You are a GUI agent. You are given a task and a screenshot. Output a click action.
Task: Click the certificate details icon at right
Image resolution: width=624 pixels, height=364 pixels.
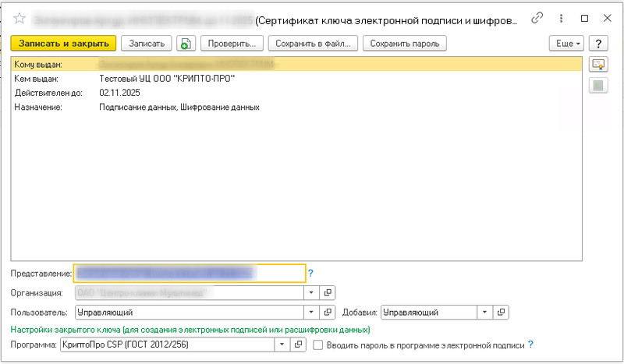(x=598, y=64)
